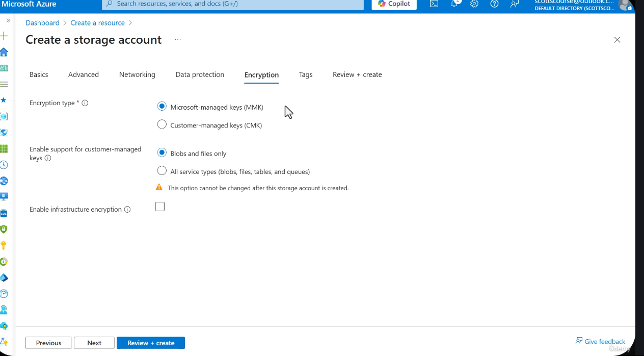Open the ellipsis menu next to page title

click(177, 39)
